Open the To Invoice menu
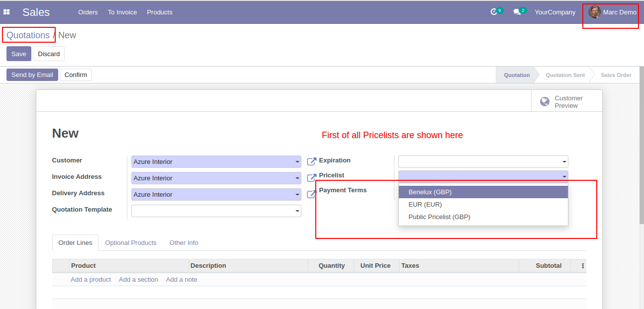This screenshot has height=309, width=644. click(122, 12)
